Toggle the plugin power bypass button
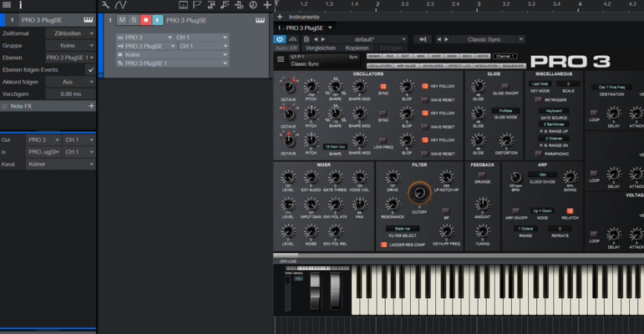This screenshot has height=334, width=644. (280, 39)
